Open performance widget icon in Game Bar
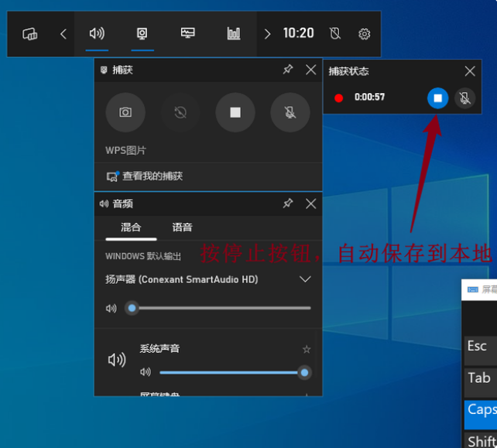 point(188,33)
